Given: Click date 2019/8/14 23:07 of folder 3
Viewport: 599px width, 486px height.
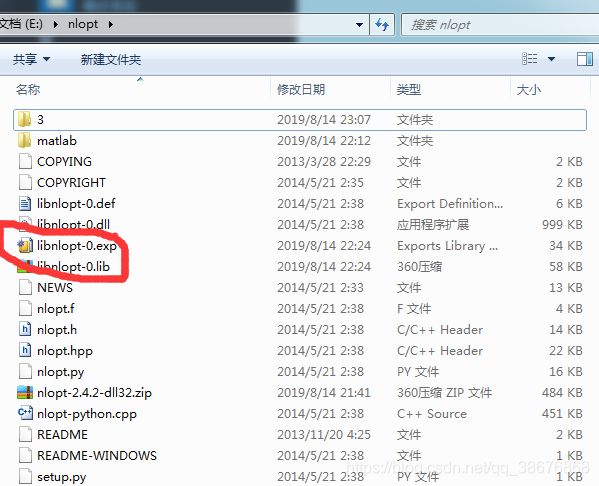Looking at the screenshot, I should (324, 120).
